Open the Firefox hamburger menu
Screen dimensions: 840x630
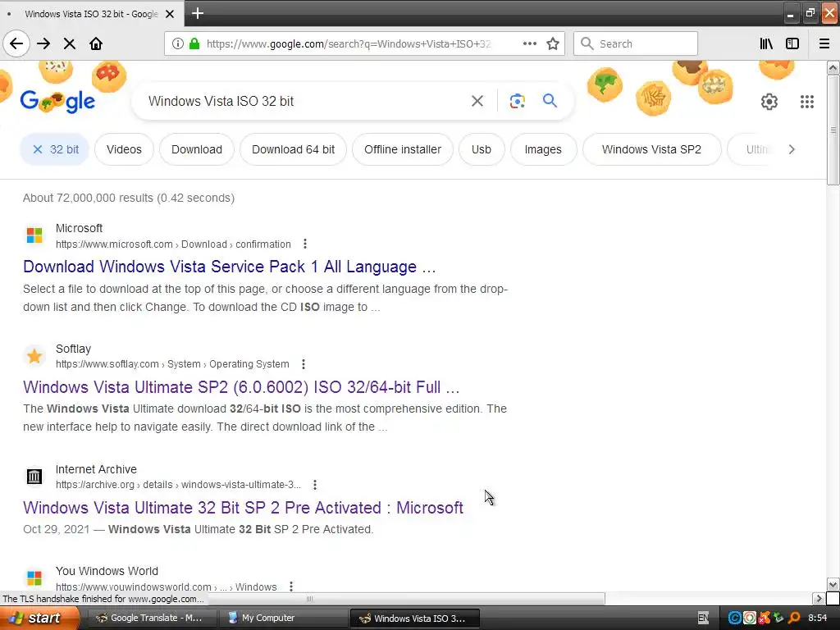click(x=824, y=44)
